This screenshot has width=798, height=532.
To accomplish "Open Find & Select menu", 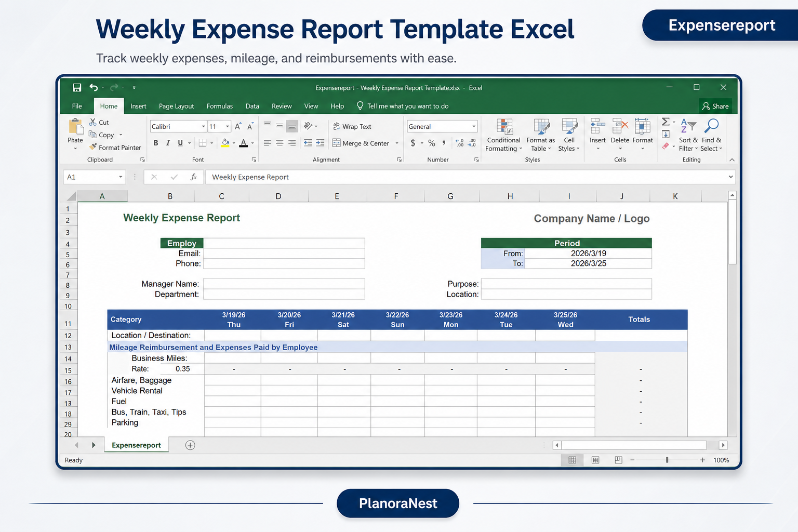I will pyautogui.click(x=711, y=135).
